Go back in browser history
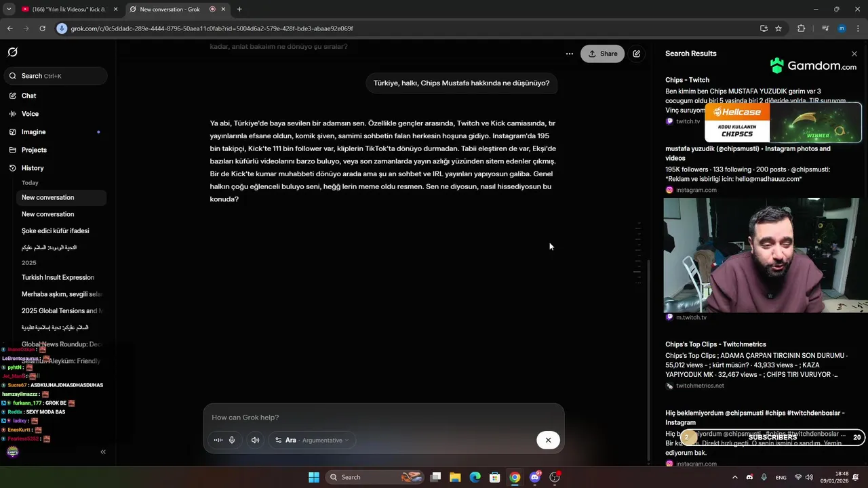 tap(9, 28)
